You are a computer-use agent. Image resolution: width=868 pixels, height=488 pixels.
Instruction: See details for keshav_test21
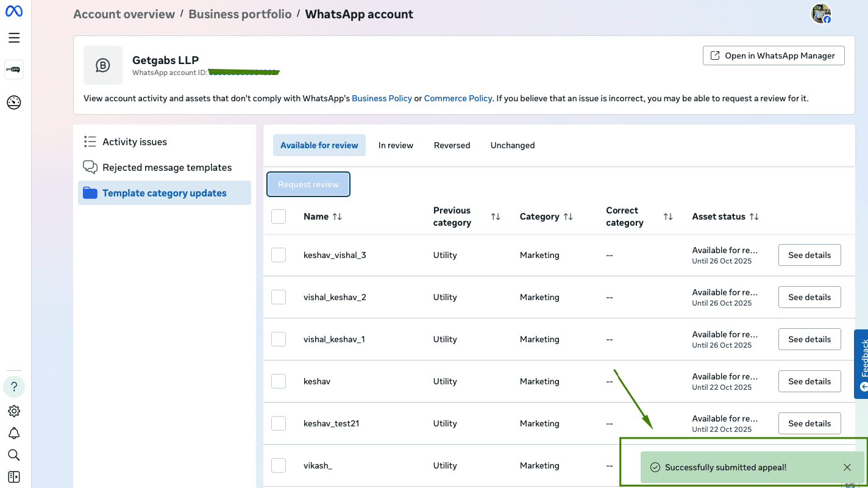pos(809,423)
